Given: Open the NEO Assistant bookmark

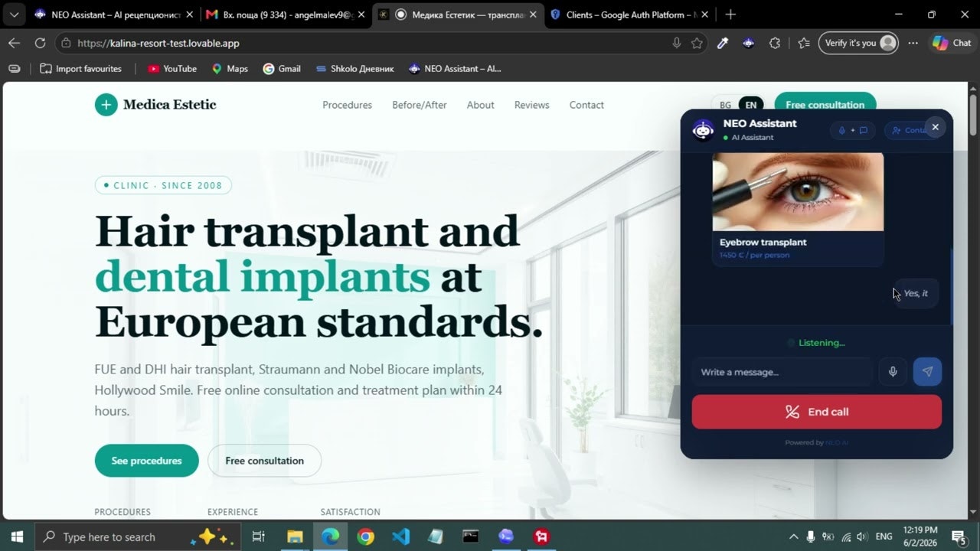Looking at the screenshot, I should (x=455, y=69).
